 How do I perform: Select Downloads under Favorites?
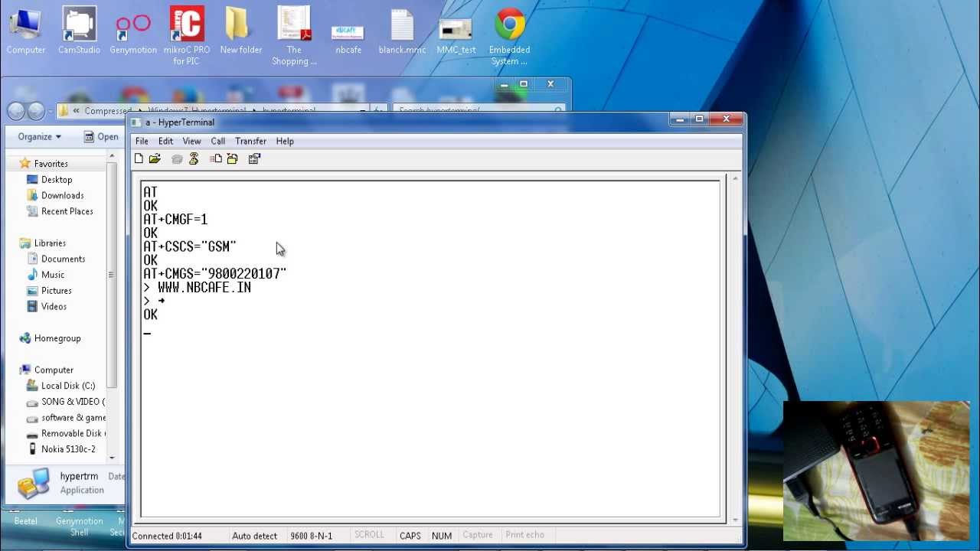click(x=55, y=195)
